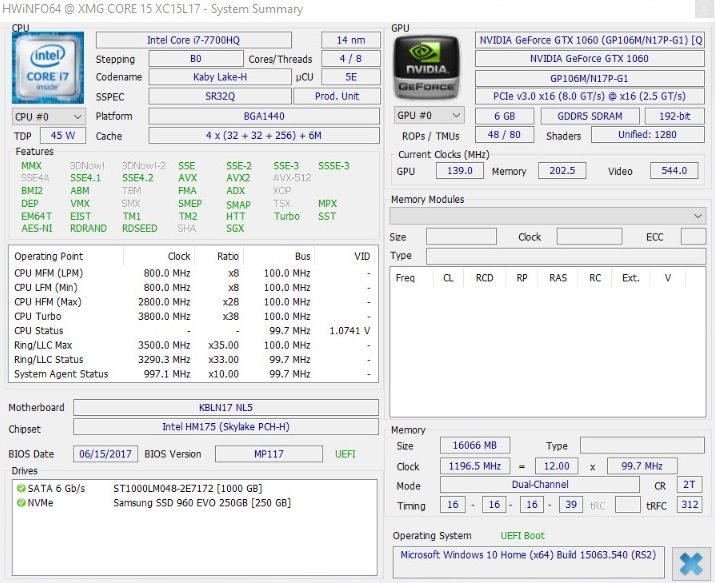
Task: Click the RDSEED feature label
Action: pyautogui.click(x=140, y=228)
